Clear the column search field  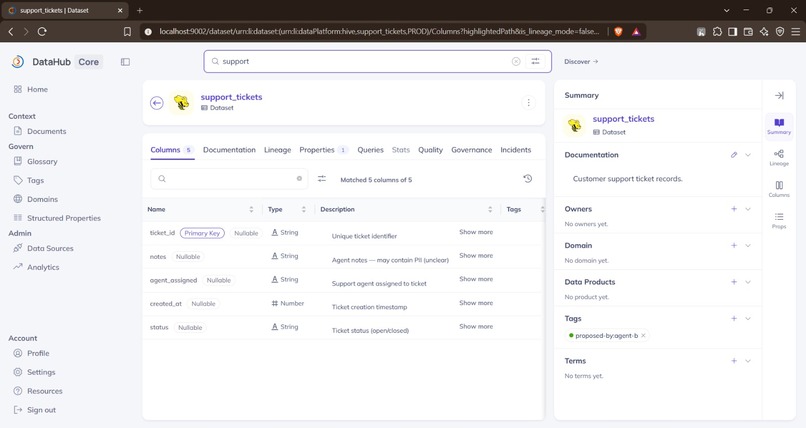[299, 179]
